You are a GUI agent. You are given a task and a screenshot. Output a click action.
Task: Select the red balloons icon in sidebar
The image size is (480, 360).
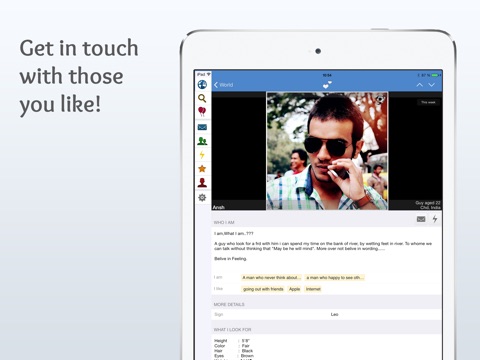pyautogui.click(x=202, y=111)
